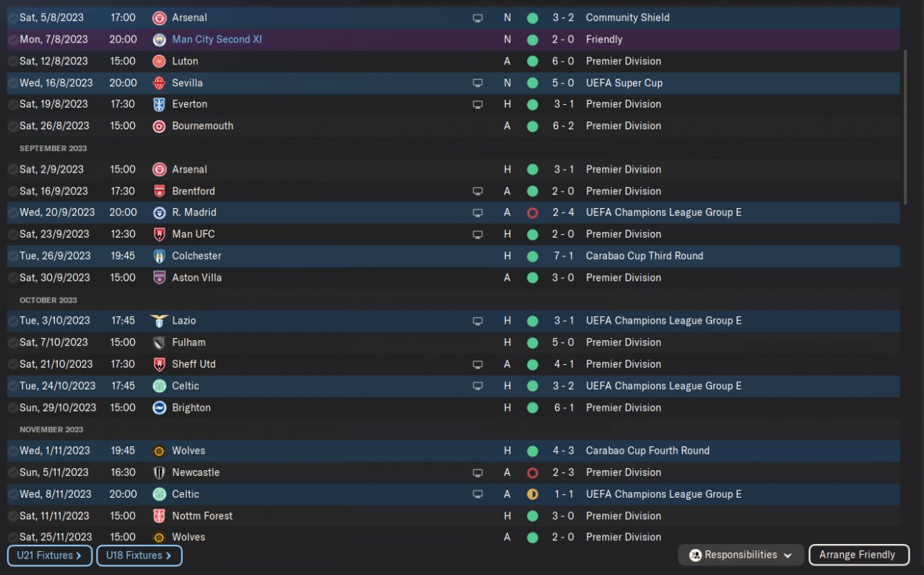Click the Newcastle club badge
This screenshot has height=575, width=924.
point(160,472)
